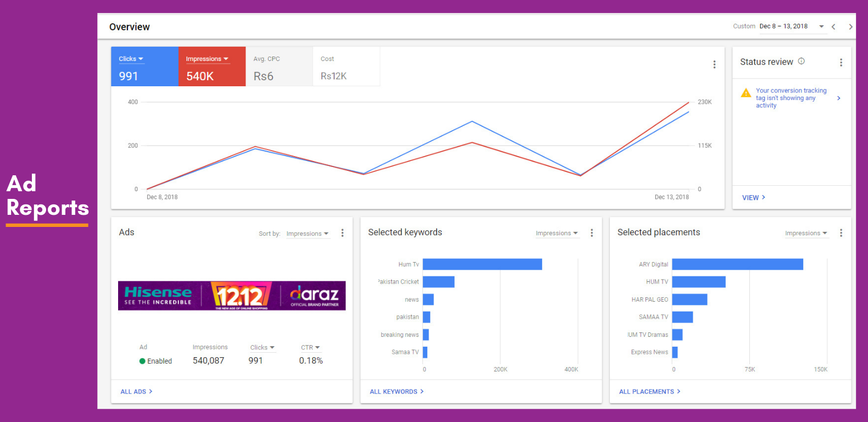Expand conversion tracking warning chevron

point(839,98)
